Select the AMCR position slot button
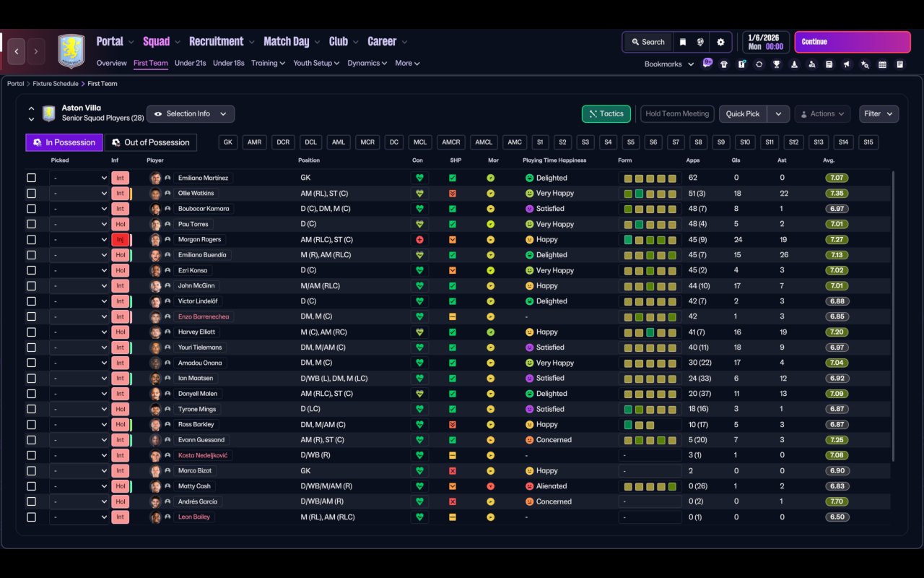This screenshot has width=924, height=578. click(x=451, y=142)
